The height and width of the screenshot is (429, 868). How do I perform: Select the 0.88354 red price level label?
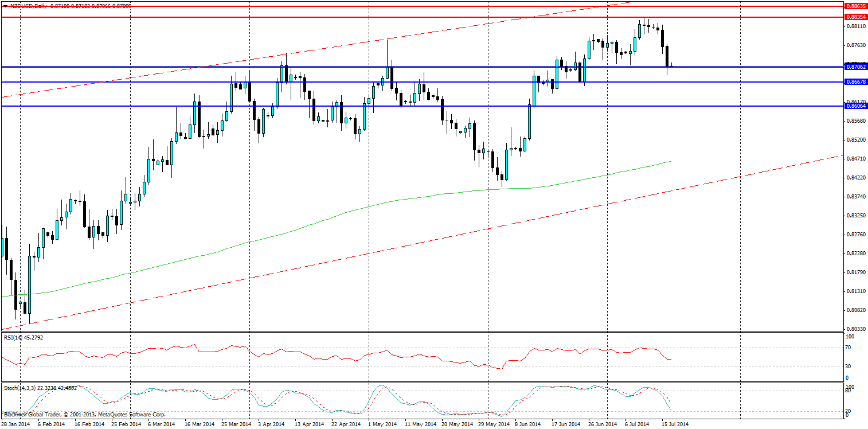click(856, 17)
